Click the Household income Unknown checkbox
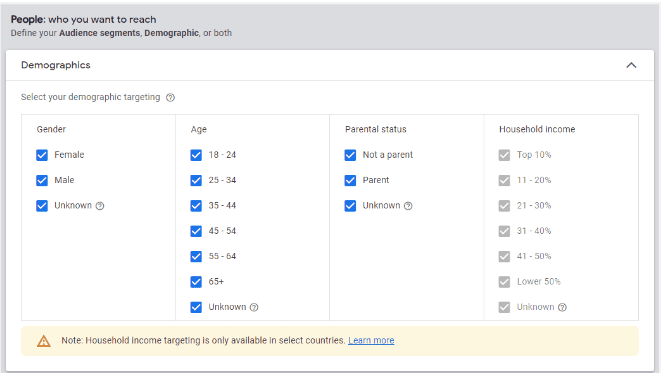The height and width of the screenshot is (373, 662). pyautogui.click(x=504, y=307)
